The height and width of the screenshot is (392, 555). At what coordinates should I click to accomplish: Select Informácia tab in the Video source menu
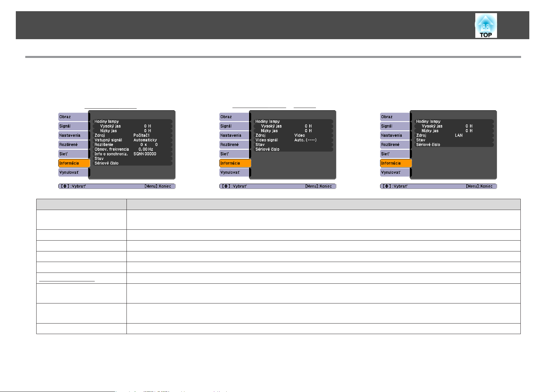point(235,163)
